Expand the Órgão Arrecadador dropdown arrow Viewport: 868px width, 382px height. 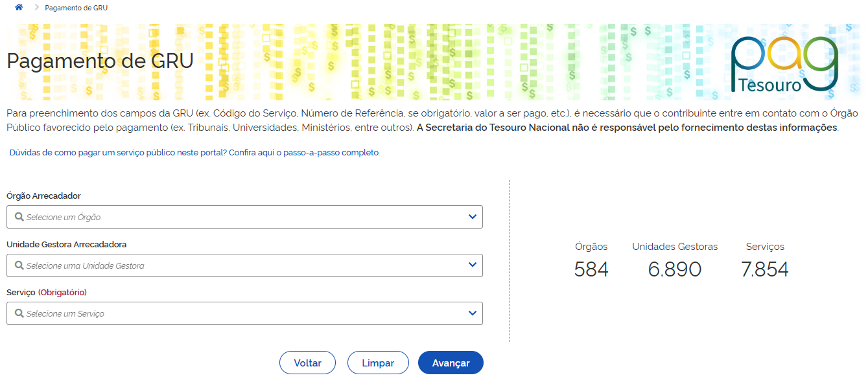pyautogui.click(x=473, y=217)
